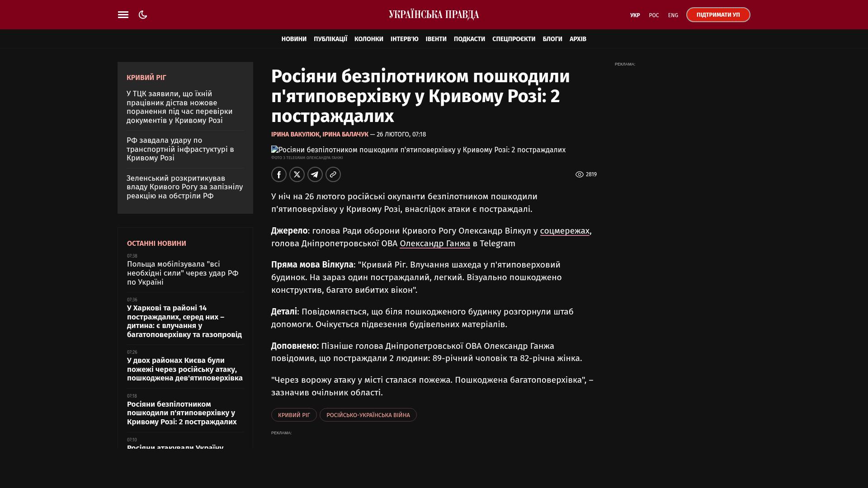Image resolution: width=868 pixels, height=488 pixels.
Task: Click the article's main photo
Action: tap(418, 150)
